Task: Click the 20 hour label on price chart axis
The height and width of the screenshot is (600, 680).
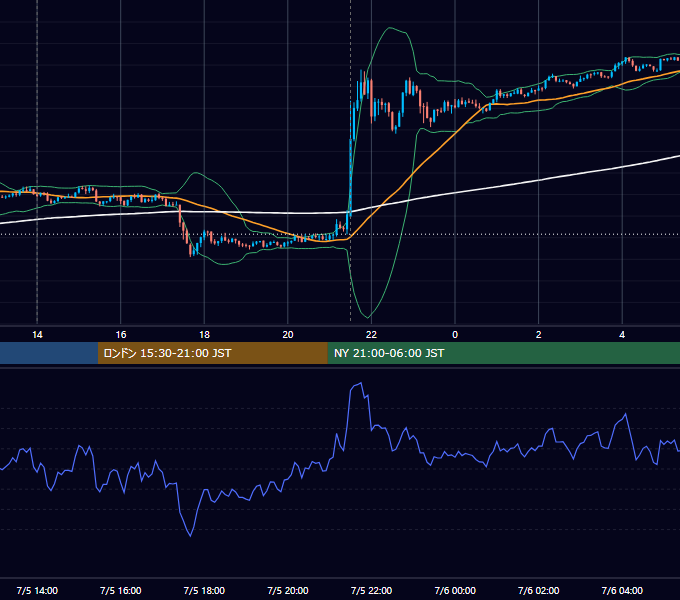Action: click(x=288, y=335)
